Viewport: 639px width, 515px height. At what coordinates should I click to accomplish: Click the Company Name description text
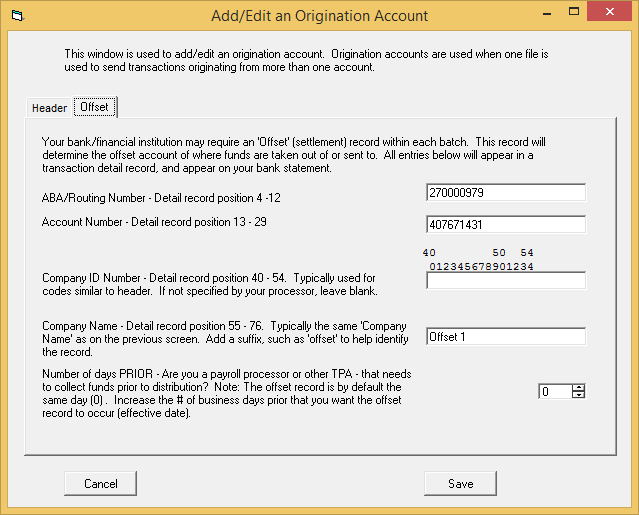[x=214, y=339]
